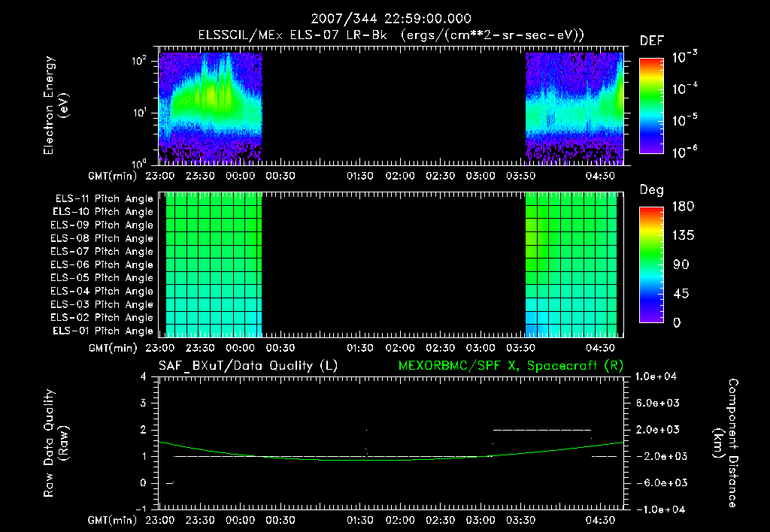Click the 45 degree scale label
Image resolution: width=770 pixels, height=532 pixels.
pos(681,294)
